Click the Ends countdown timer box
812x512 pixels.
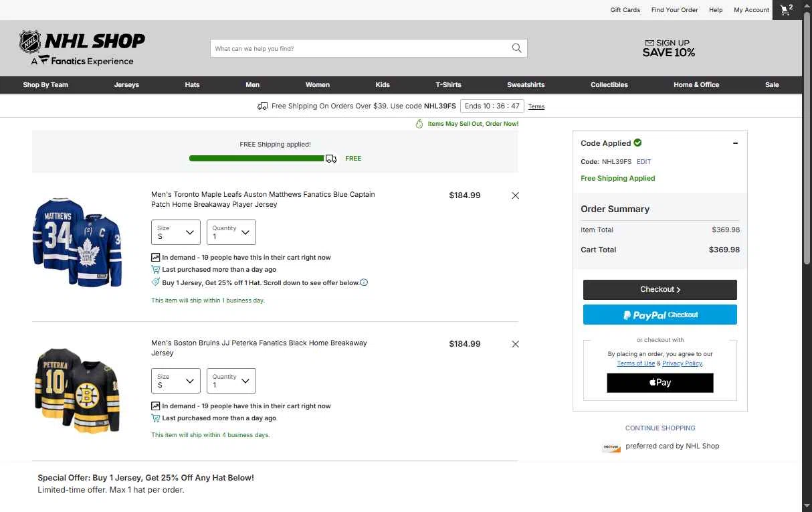pyautogui.click(x=492, y=106)
